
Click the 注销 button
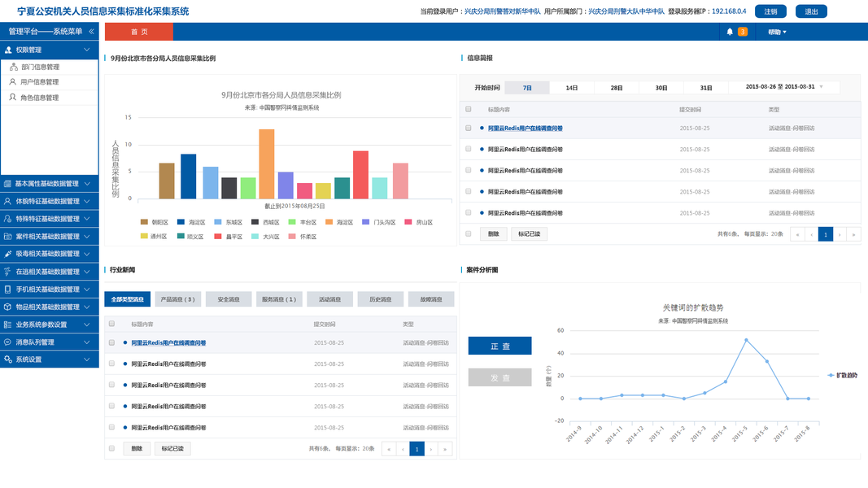[x=770, y=11]
